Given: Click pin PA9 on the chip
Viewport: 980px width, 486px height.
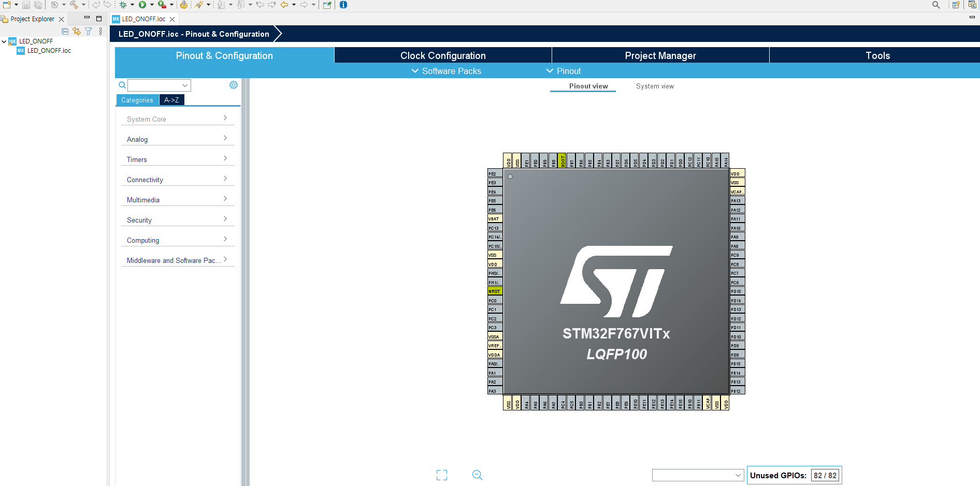Looking at the screenshot, I should tap(738, 237).
